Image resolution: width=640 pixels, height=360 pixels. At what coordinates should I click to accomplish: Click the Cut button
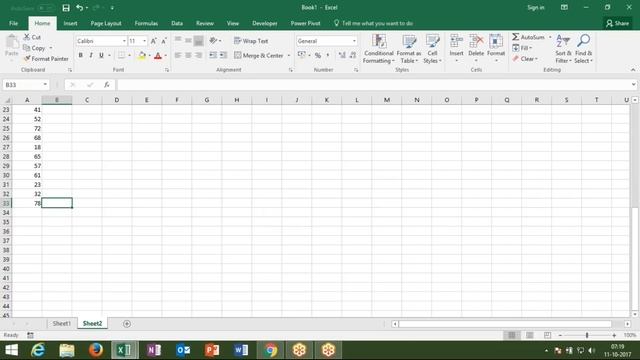(x=32, y=37)
